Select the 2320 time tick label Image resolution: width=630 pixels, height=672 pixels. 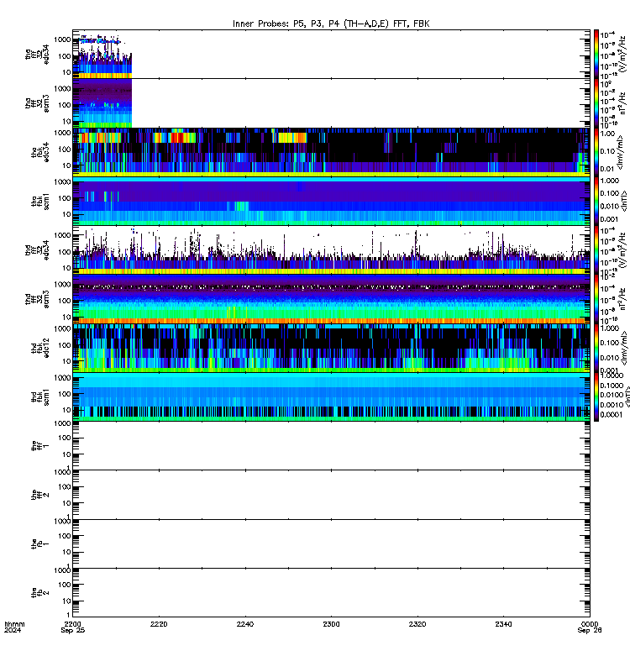(x=417, y=624)
